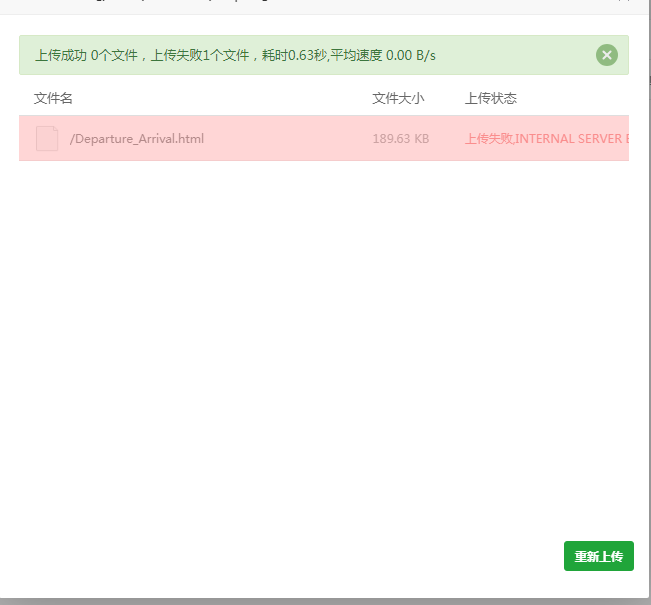Click the dialog title bar at top
The height and width of the screenshot is (605, 651).
coord(300,6)
